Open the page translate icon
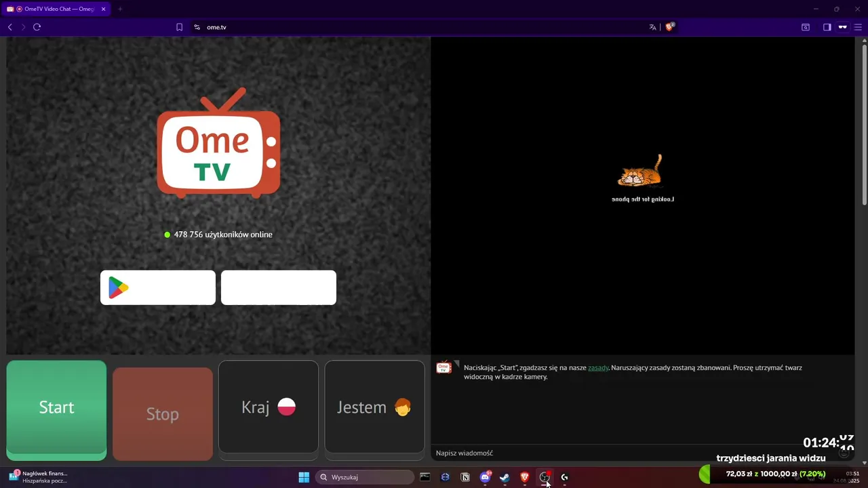The width and height of the screenshot is (868, 488). point(652,27)
